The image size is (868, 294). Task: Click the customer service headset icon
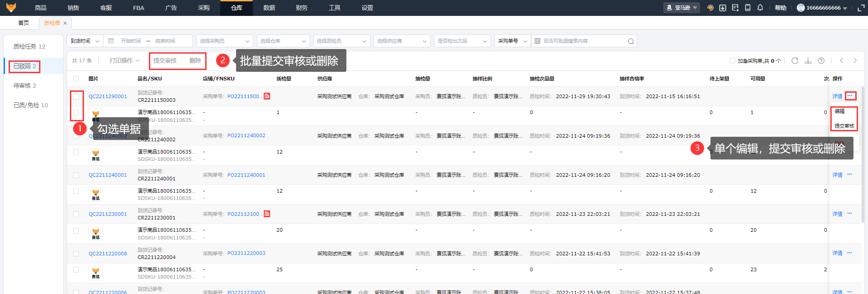pyautogui.click(x=710, y=8)
